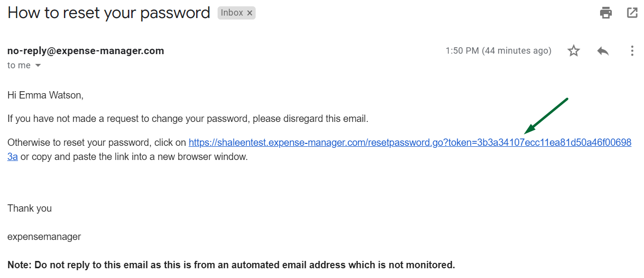The height and width of the screenshot is (278, 644).
Task: Click the 'Hi Emma Watson,' greeting line
Action: (x=45, y=96)
